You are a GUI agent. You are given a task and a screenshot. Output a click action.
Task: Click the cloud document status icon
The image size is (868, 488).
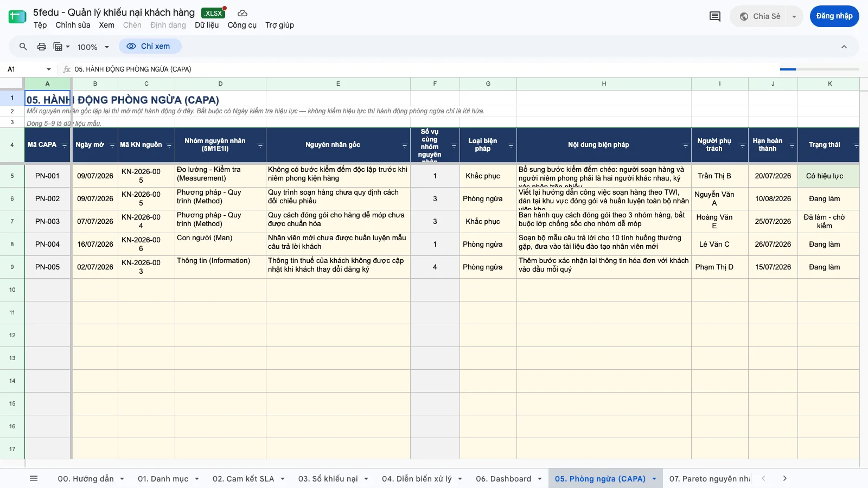pos(242,13)
